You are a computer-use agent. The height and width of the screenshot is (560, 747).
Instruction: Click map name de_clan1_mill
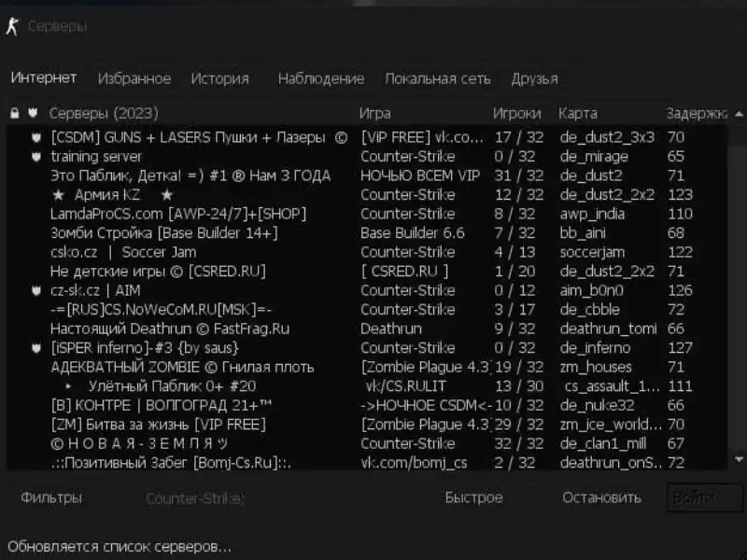(x=603, y=444)
